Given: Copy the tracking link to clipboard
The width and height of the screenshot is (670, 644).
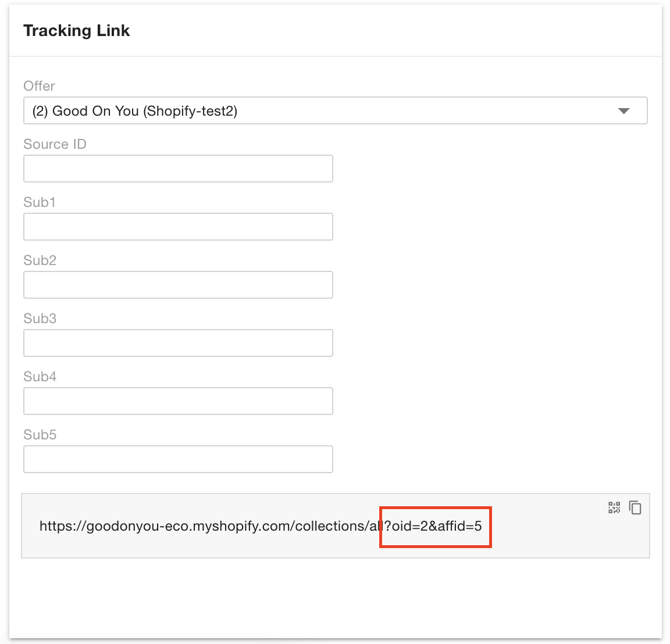Looking at the screenshot, I should tap(635, 508).
